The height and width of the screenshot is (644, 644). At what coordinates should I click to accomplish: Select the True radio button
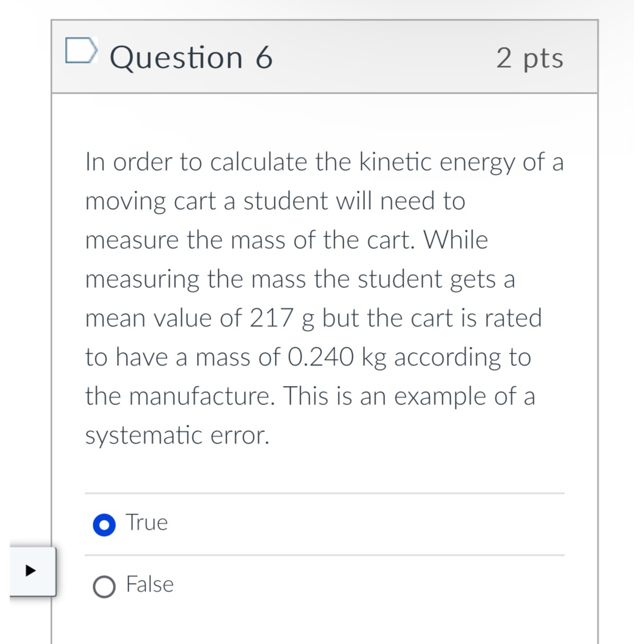(x=104, y=525)
